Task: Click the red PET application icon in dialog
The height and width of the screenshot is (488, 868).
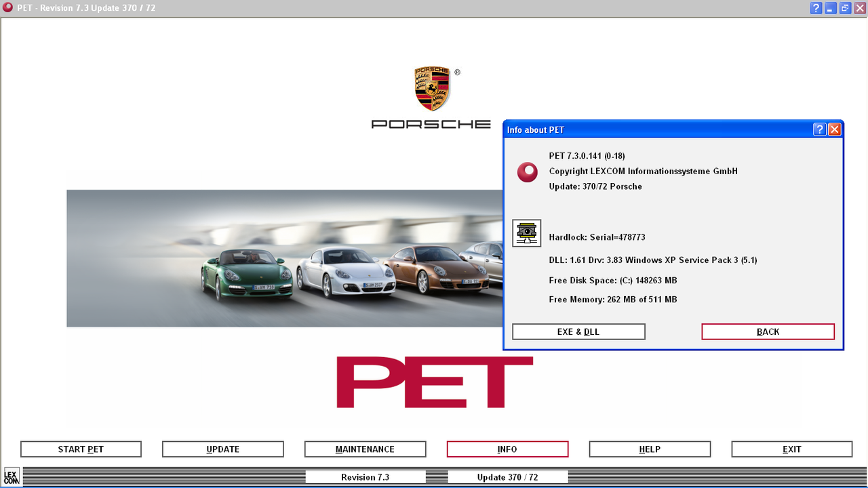Action: coord(527,172)
